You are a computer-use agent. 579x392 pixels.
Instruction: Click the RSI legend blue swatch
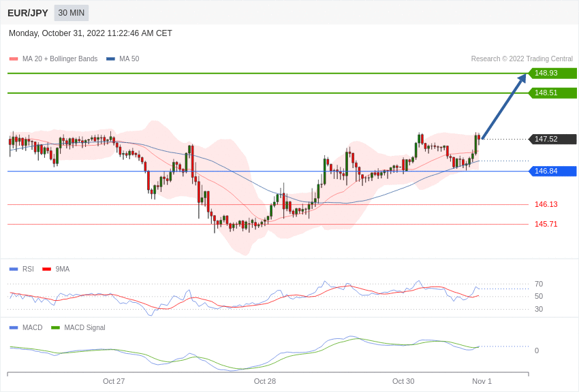tap(14, 269)
